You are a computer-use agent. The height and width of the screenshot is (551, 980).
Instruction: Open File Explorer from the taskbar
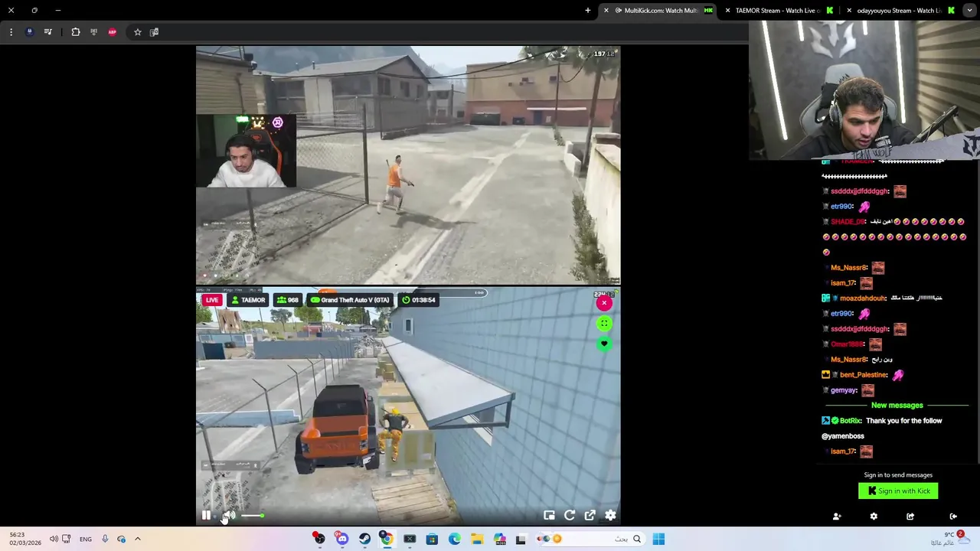[x=477, y=540]
